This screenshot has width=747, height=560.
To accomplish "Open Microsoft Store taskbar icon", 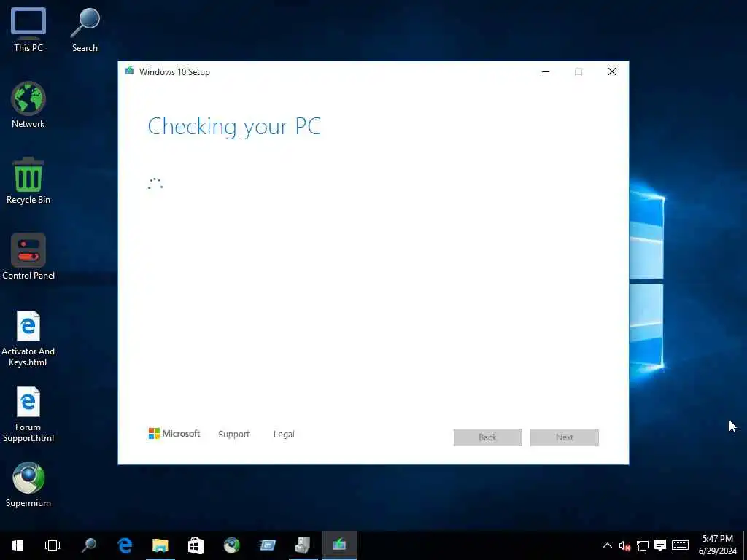I will (196, 545).
